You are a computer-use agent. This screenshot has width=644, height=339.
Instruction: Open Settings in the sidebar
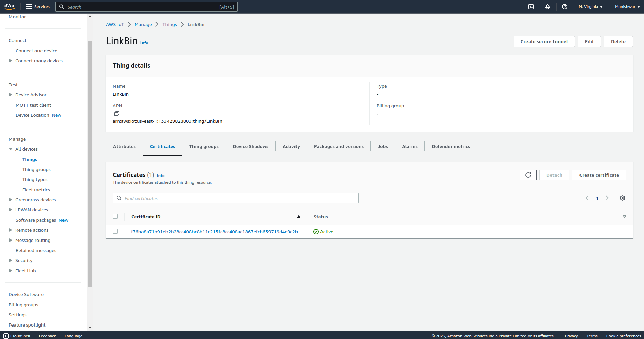[x=18, y=315]
